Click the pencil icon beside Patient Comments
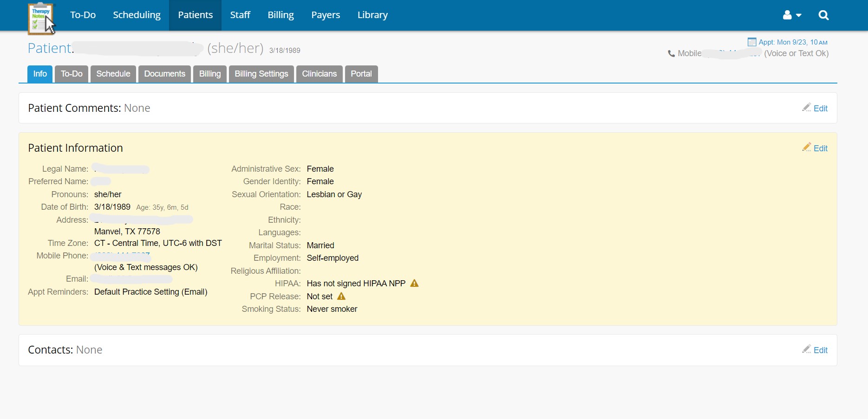The image size is (868, 419). click(x=807, y=107)
